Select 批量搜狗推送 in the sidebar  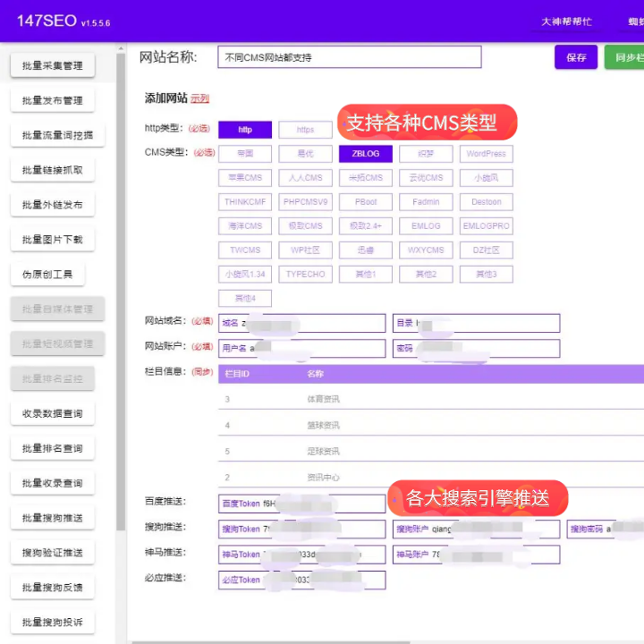click(53, 518)
